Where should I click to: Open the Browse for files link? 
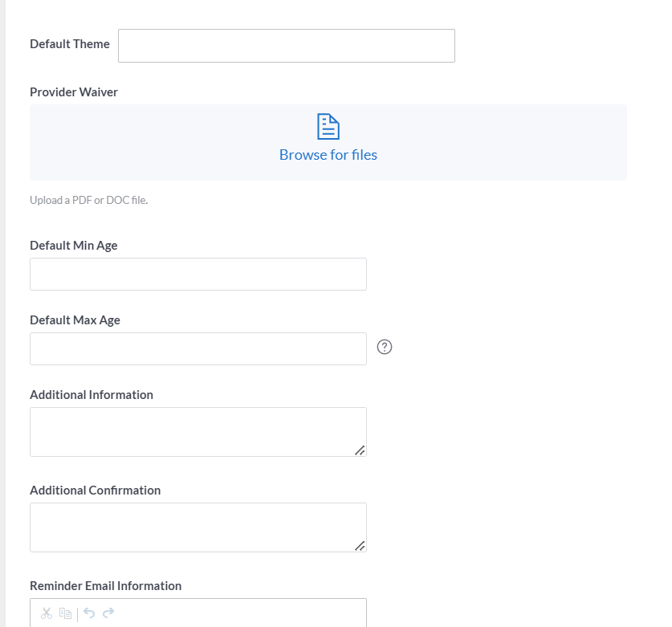[x=328, y=155]
